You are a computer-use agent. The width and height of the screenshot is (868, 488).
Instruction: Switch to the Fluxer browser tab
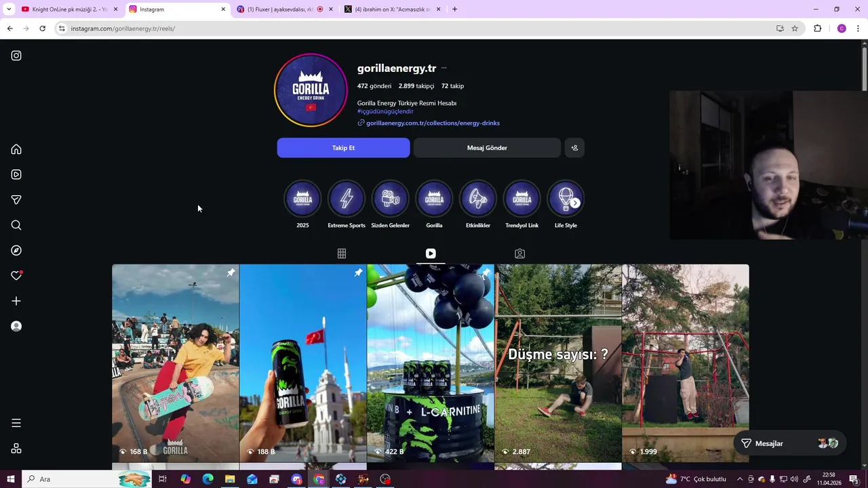click(285, 9)
